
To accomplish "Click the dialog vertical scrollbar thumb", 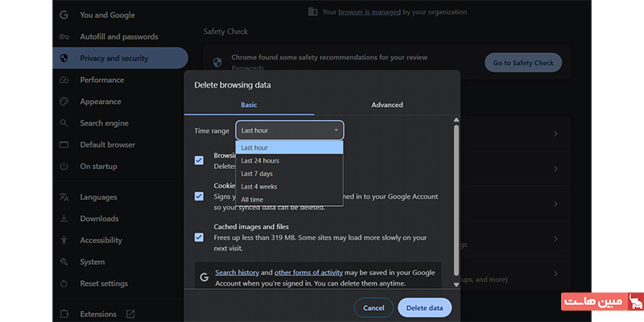I will 456,200.
